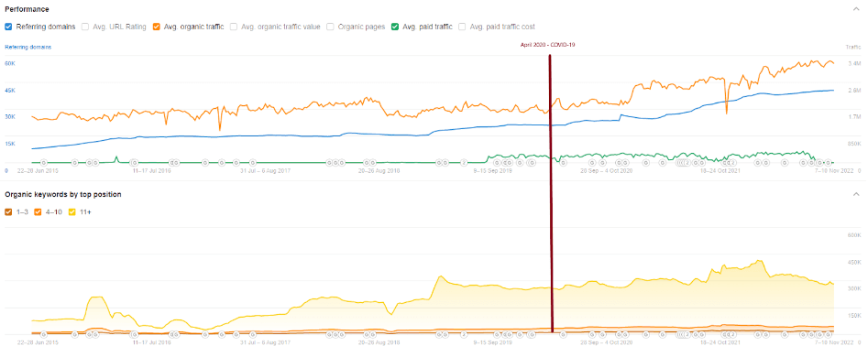This screenshot has width=868, height=357.
Task: Click the Google marker right of COVID-19 line on keywords chart
Action: point(563,334)
